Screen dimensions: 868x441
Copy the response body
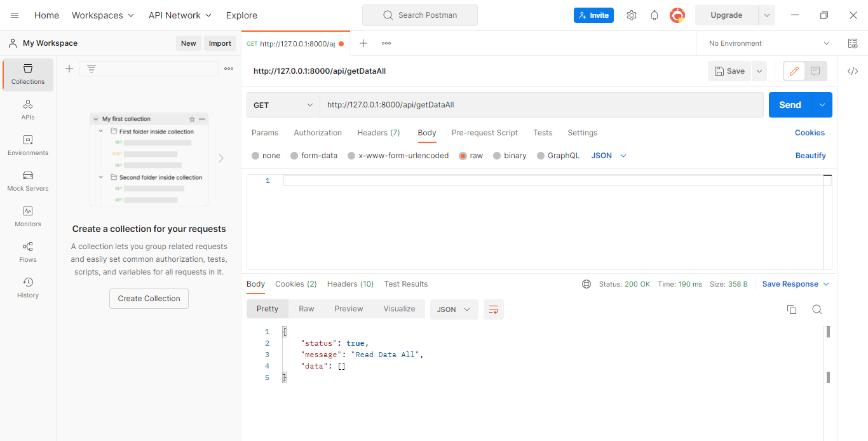coord(792,309)
